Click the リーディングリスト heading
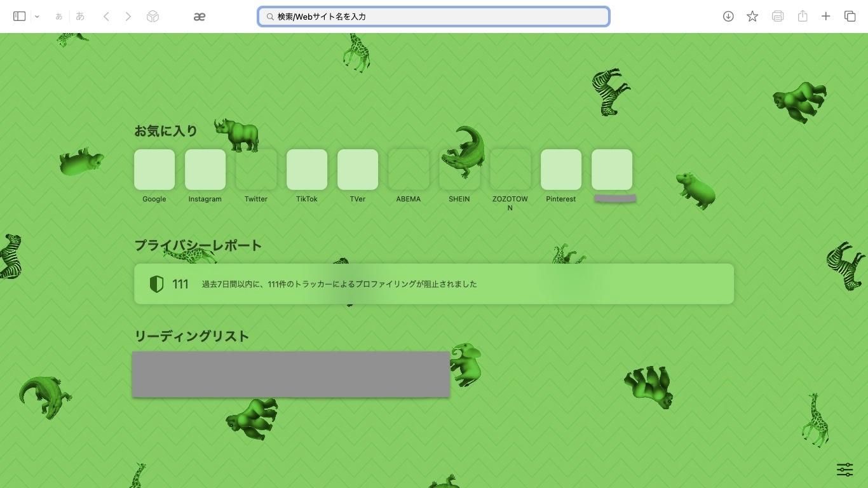Screen dimensions: 868x488 (192, 336)
